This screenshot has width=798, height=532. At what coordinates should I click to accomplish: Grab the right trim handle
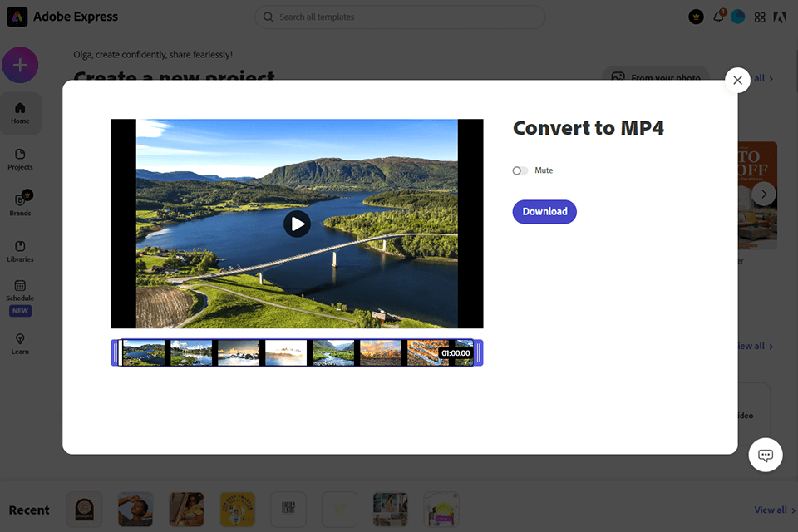point(479,352)
